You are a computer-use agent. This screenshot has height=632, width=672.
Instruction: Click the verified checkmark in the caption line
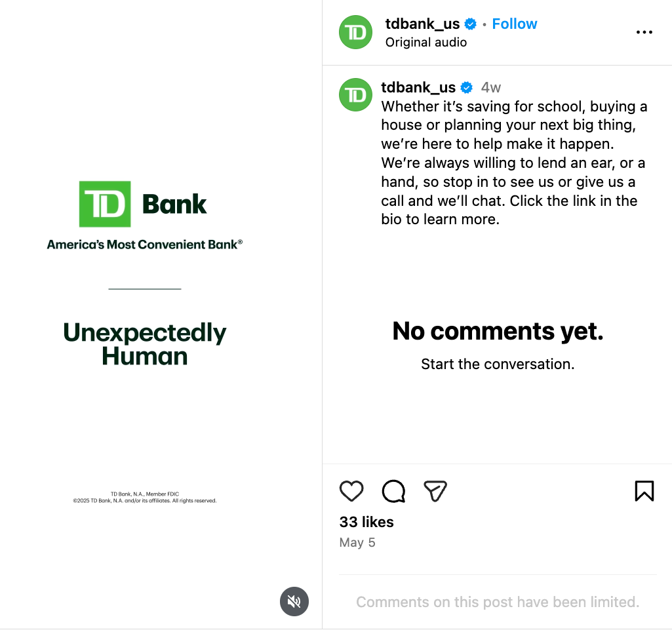click(x=466, y=87)
